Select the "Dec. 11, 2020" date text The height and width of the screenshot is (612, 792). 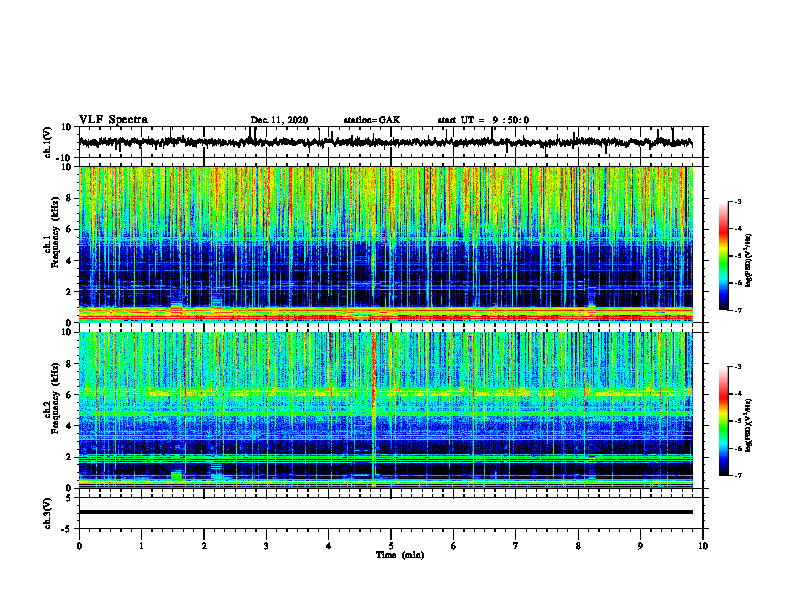[x=279, y=120]
